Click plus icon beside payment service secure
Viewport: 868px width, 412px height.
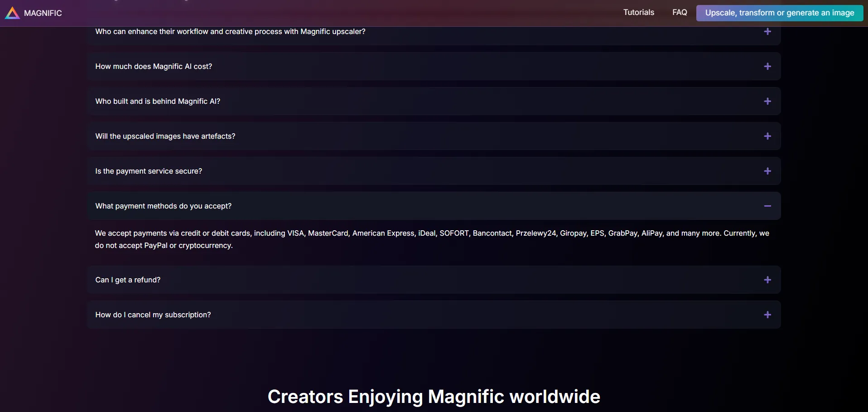point(767,171)
